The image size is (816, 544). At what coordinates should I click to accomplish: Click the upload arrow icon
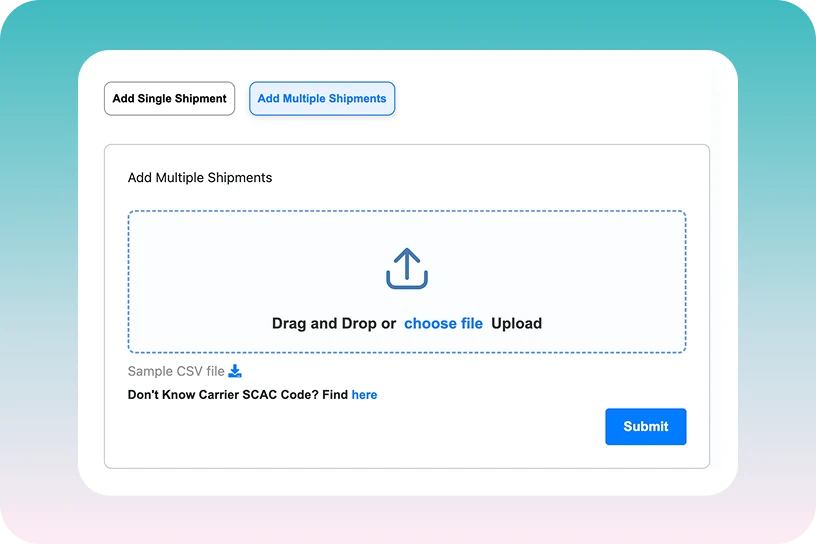[x=406, y=269]
